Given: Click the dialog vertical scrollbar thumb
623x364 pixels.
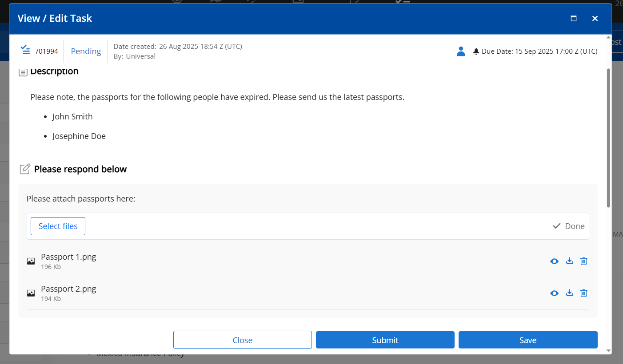Looking at the screenshot, I should [x=609, y=138].
